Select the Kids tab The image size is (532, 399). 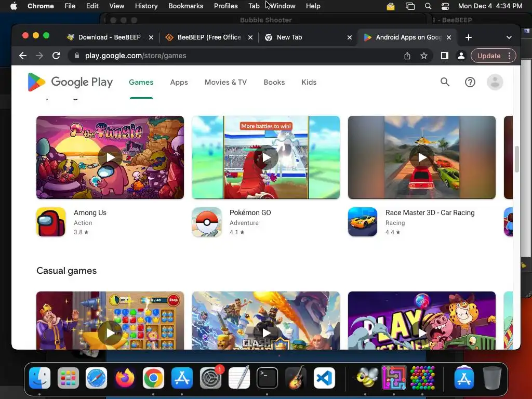click(x=309, y=82)
